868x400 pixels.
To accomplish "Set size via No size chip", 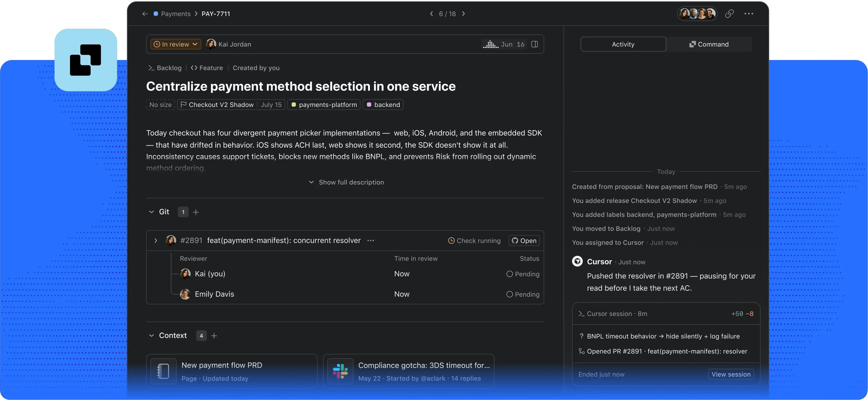I will (160, 105).
